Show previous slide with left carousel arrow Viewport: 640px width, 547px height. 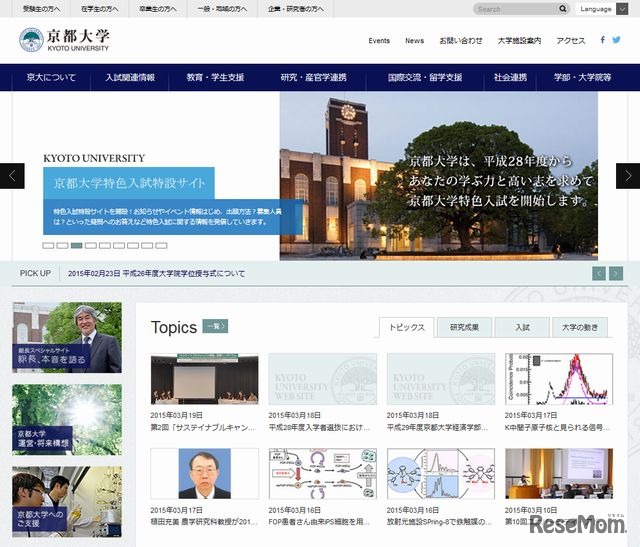pyautogui.click(x=12, y=176)
